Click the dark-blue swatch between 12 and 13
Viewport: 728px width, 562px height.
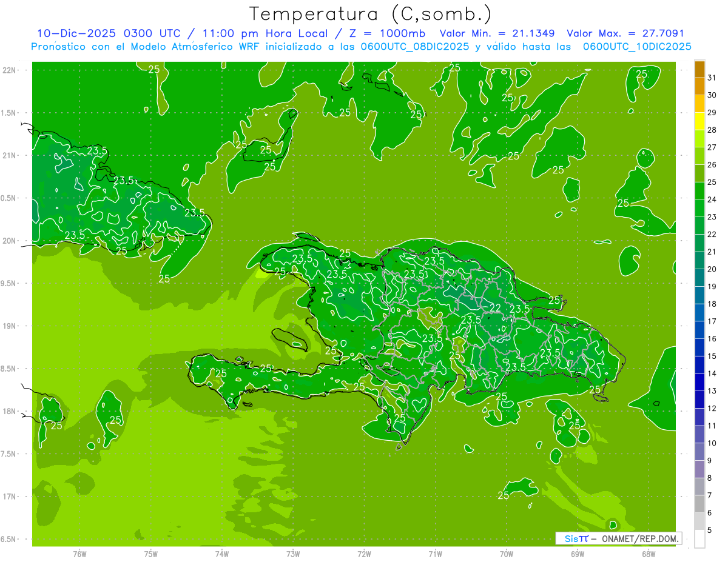pos(699,400)
